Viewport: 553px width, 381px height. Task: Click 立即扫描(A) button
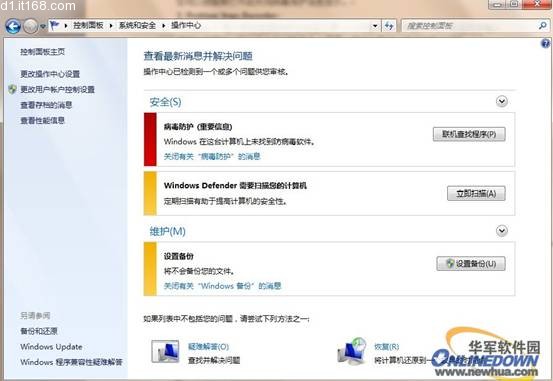pos(476,193)
